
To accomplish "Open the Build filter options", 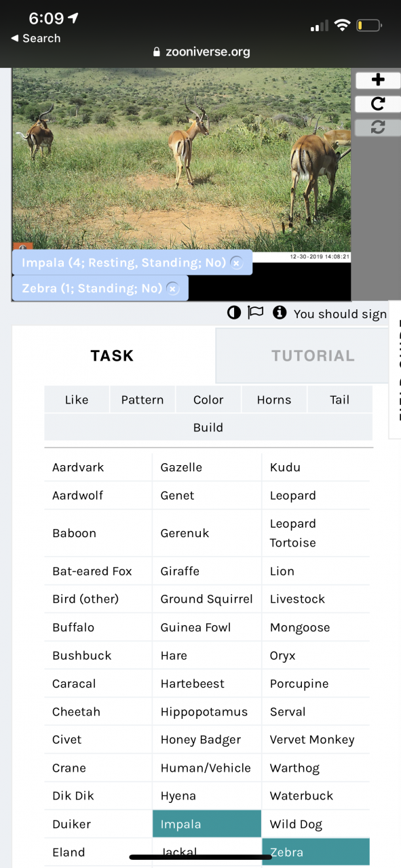I will 208,427.
